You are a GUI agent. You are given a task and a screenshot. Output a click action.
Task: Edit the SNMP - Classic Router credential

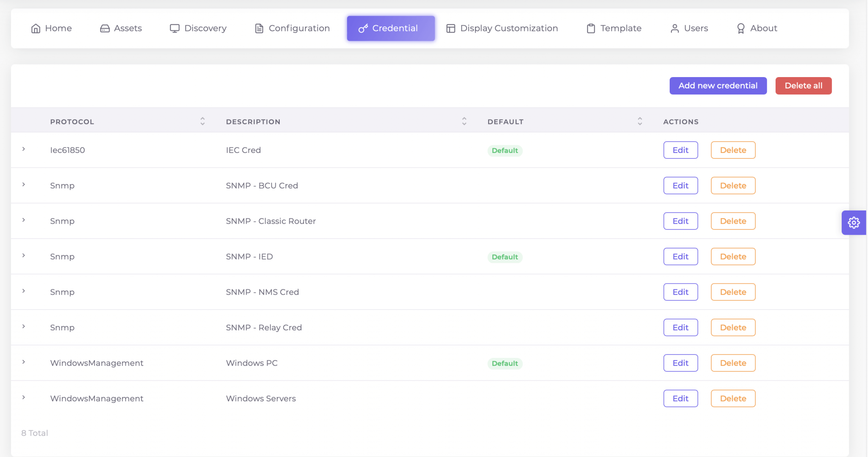click(680, 221)
